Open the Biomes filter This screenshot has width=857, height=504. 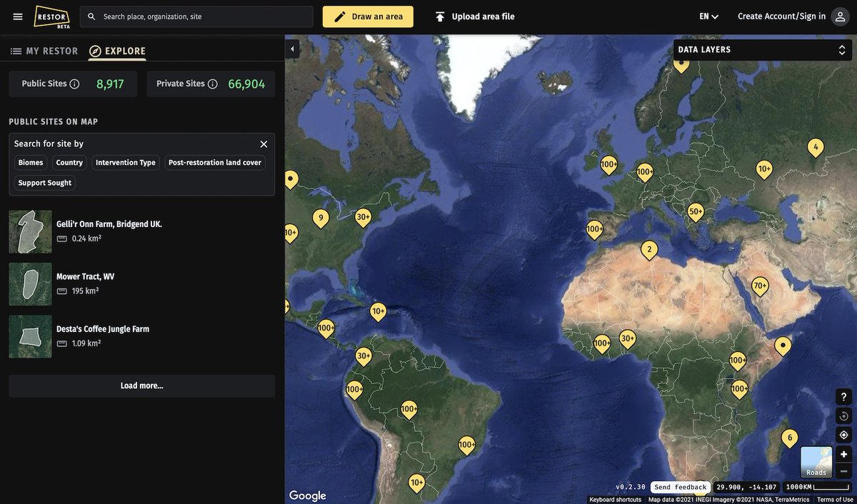coord(31,163)
